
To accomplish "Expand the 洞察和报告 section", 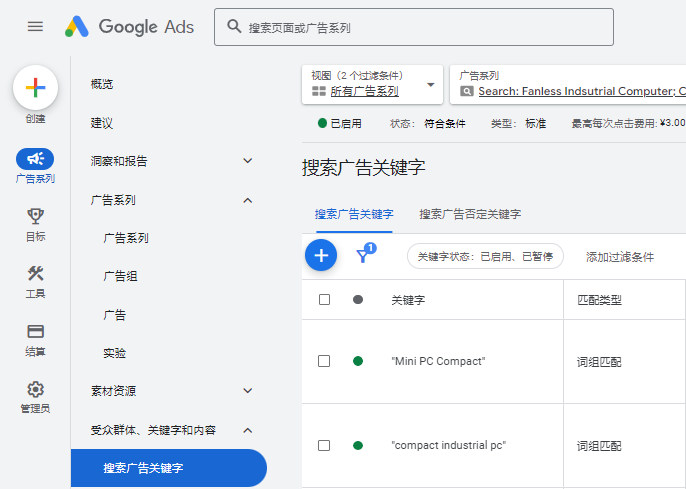I will point(248,161).
